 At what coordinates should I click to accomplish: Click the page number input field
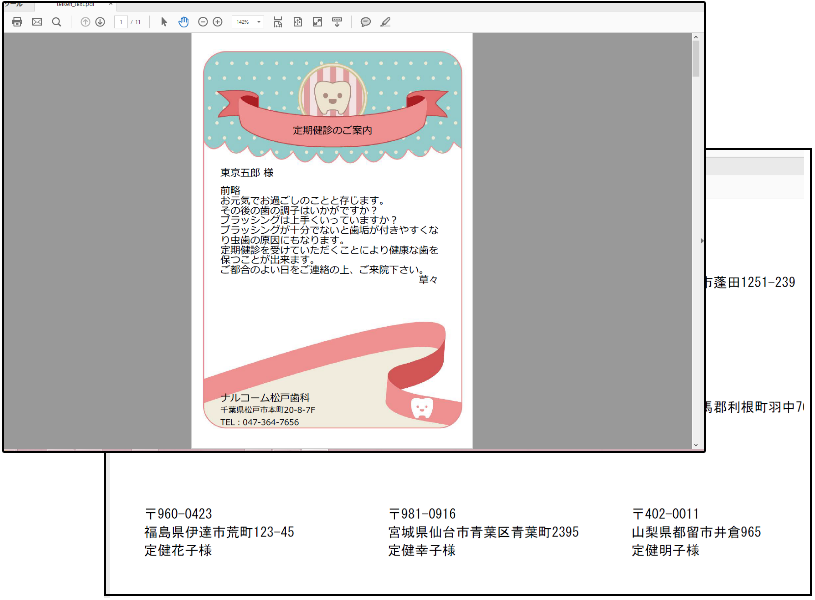(121, 22)
